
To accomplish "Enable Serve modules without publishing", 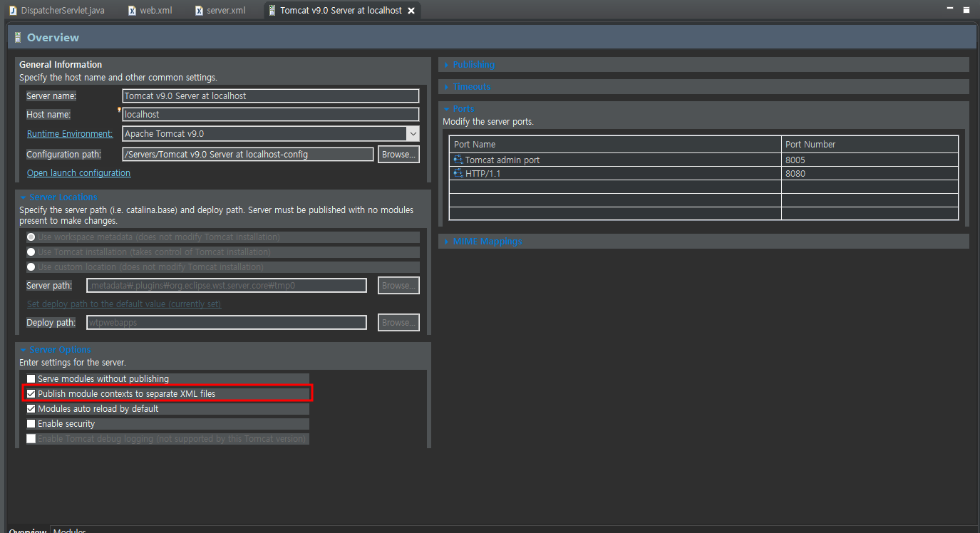I will (31, 378).
